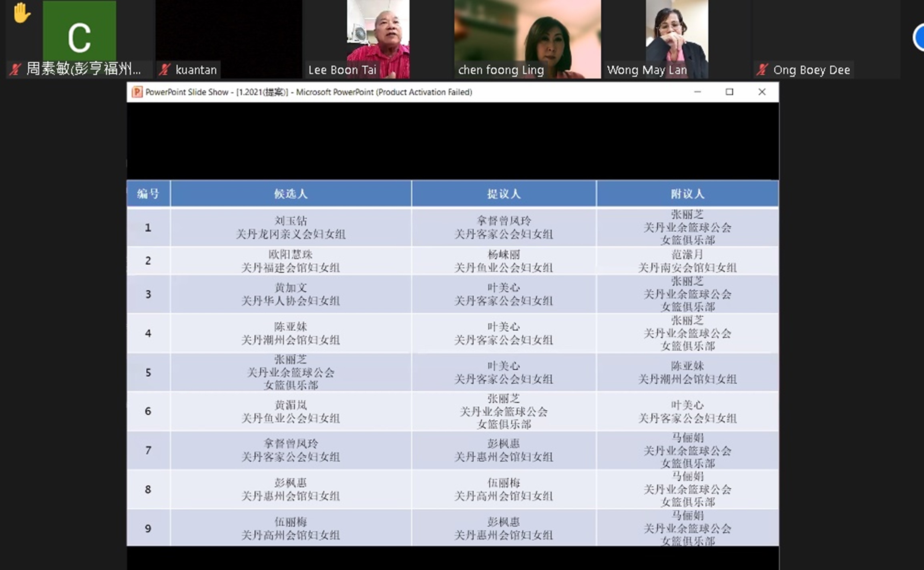Click the raised hand icon on 周素敏's tile
The height and width of the screenshot is (570, 924).
pyautogui.click(x=21, y=13)
